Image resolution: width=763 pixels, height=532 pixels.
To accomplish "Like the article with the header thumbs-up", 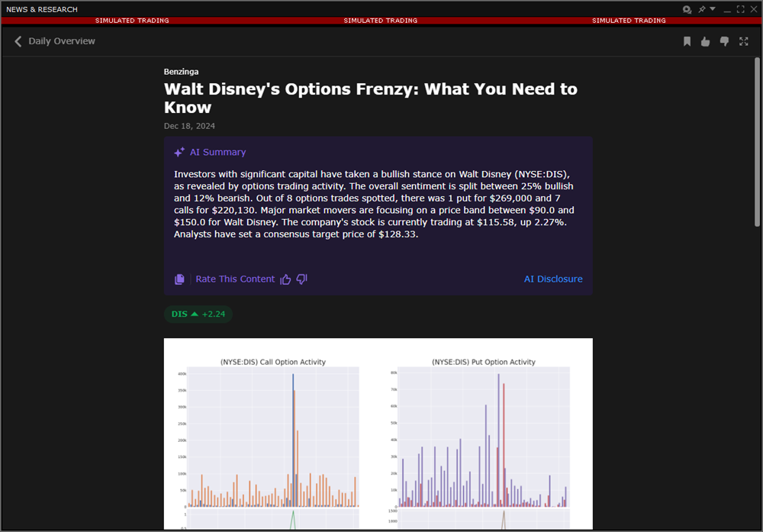I will point(705,41).
